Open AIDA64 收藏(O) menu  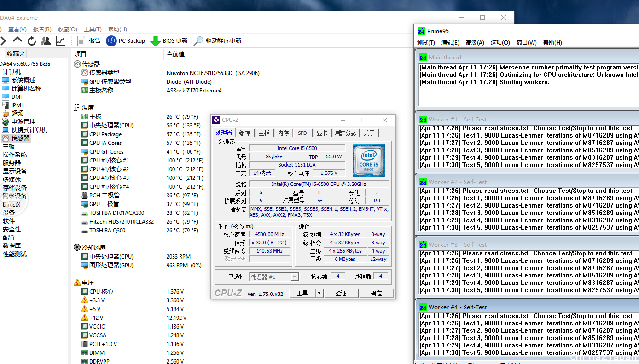(x=68, y=29)
